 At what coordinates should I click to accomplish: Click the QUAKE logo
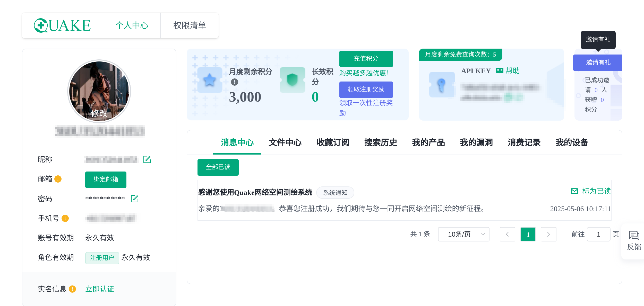pos(62,25)
